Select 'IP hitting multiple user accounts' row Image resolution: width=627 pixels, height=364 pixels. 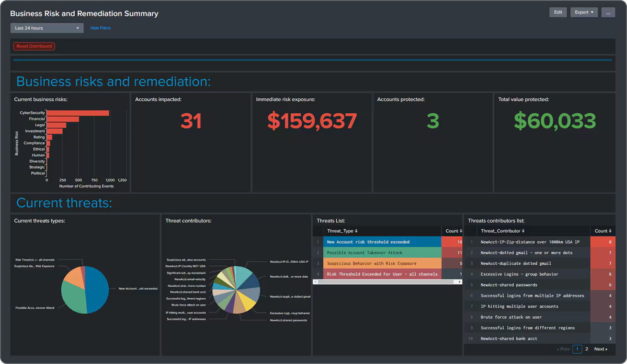point(540,306)
